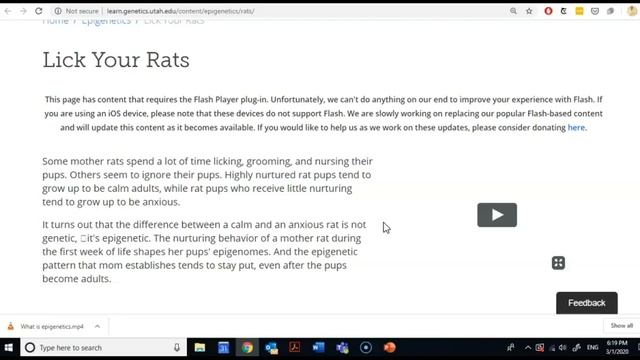
Task: Click Show all downloads
Action: pyautogui.click(x=621, y=326)
